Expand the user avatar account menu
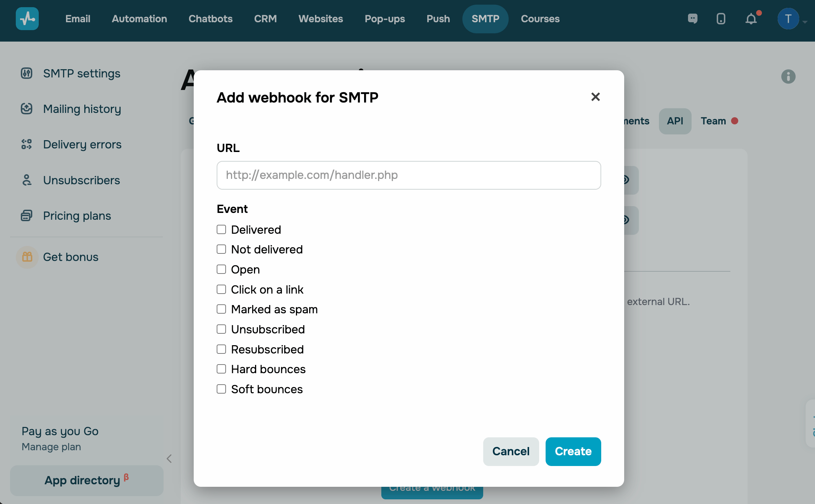 pyautogui.click(x=792, y=19)
